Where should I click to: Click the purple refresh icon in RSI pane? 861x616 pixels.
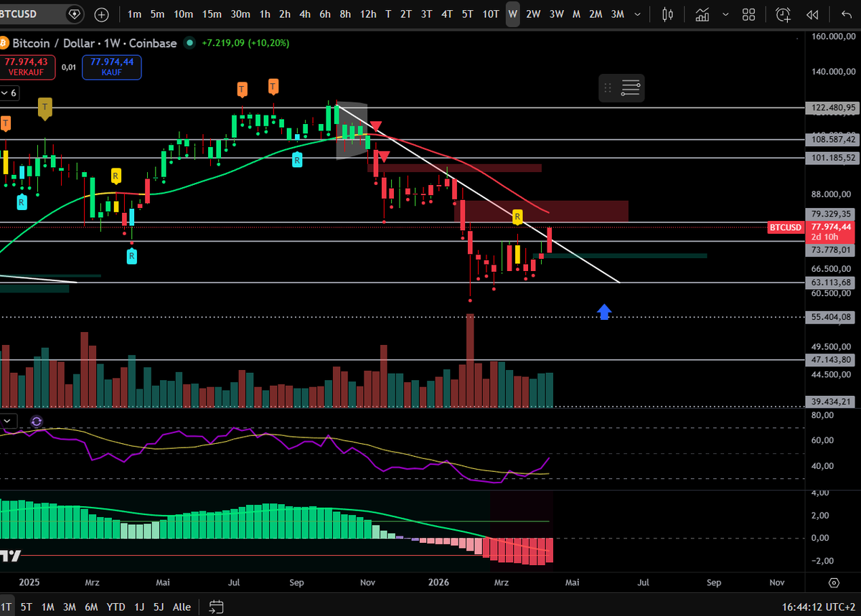coord(37,422)
